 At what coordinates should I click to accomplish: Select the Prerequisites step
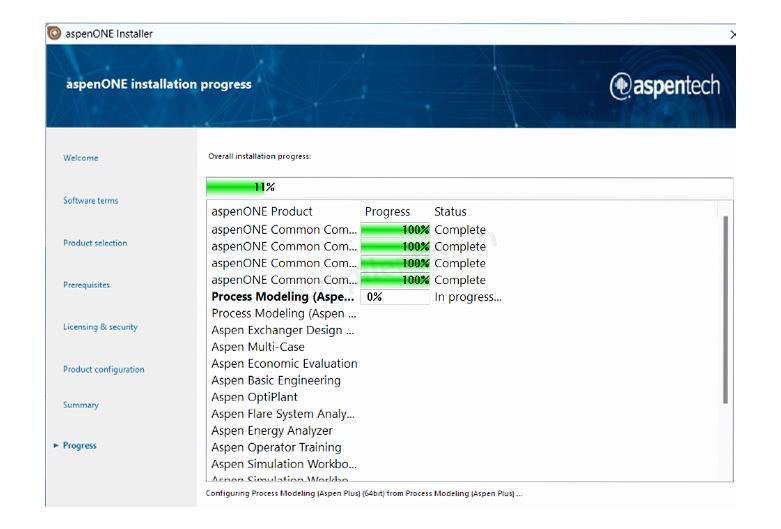86,285
